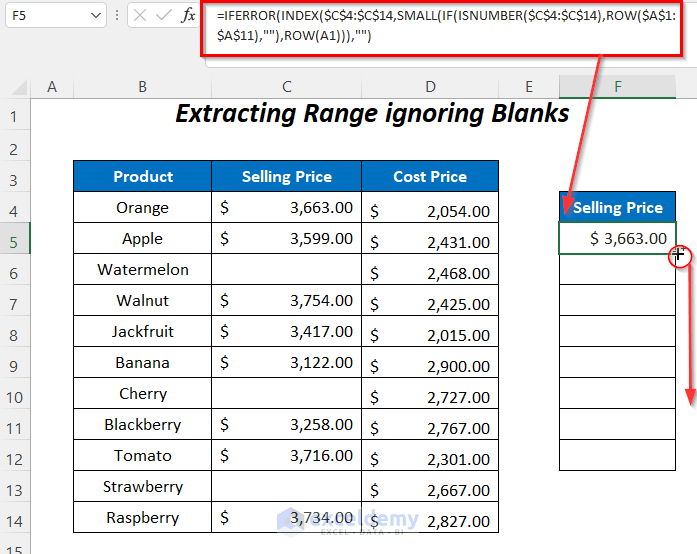Image resolution: width=697 pixels, height=554 pixels.
Task: Select column C header
Action: pyautogui.click(x=287, y=87)
